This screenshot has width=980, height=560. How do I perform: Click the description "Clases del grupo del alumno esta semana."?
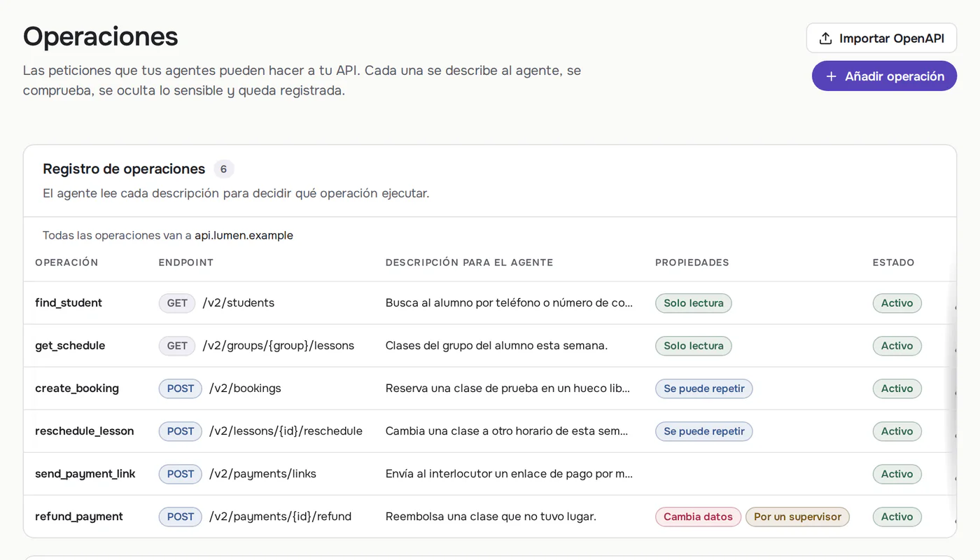click(x=496, y=346)
